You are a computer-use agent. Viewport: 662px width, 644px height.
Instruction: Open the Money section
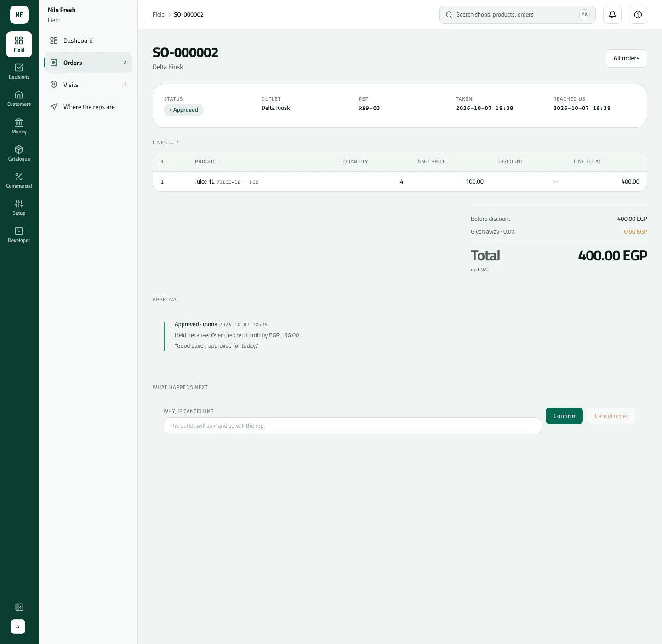pyautogui.click(x=19, y=126)
